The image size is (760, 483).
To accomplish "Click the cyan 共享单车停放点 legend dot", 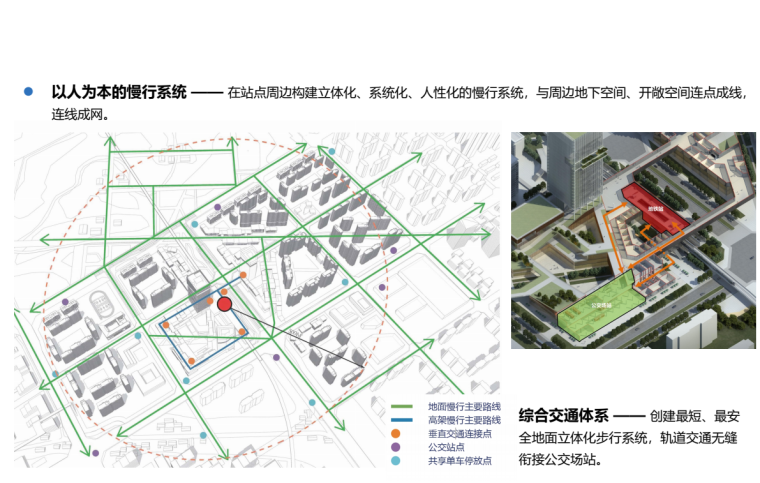I will click(x=396, y=461).
